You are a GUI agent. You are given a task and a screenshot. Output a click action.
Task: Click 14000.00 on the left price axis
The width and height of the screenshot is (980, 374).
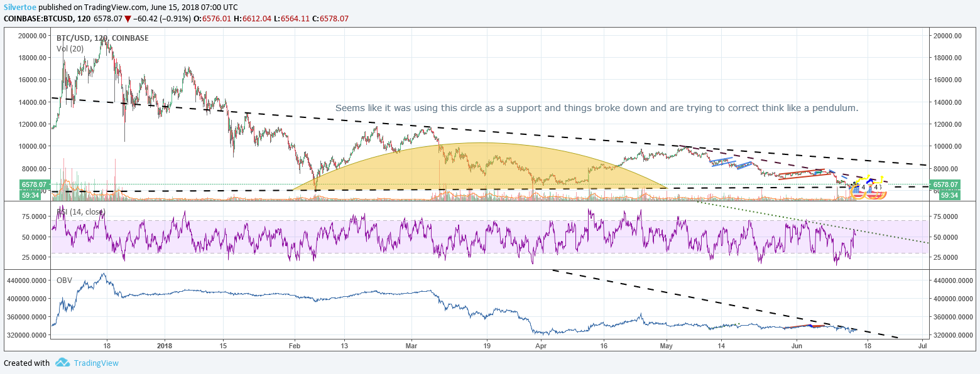coord(33,102)
